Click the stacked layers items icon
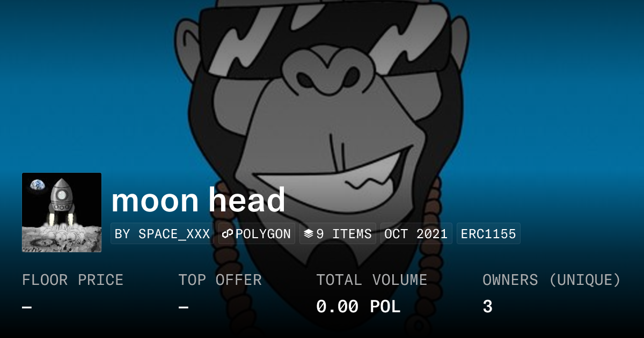644x338 pixels. pos(308,234)
